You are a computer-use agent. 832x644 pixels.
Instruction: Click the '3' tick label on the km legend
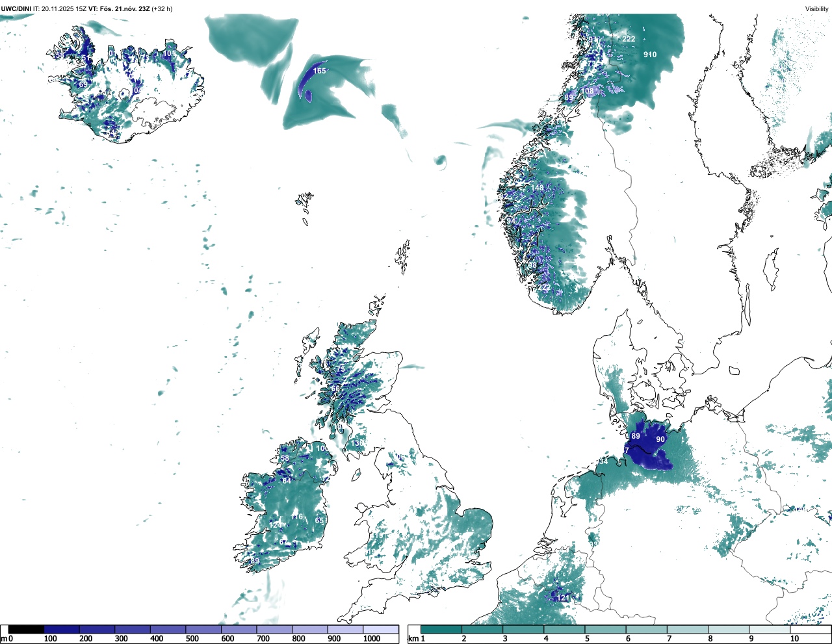coord(505,639)
